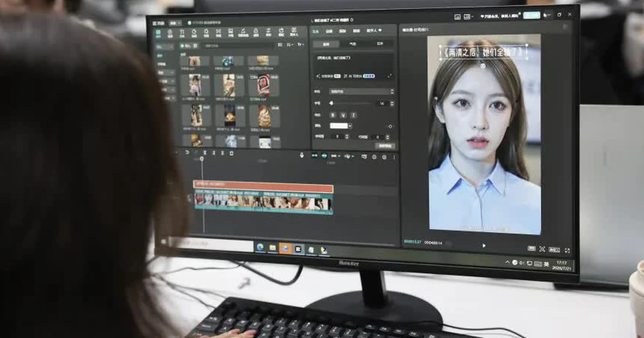Open the Audio tool icon in the top toolbar
The image size is (644, 338).
(170, 33)
